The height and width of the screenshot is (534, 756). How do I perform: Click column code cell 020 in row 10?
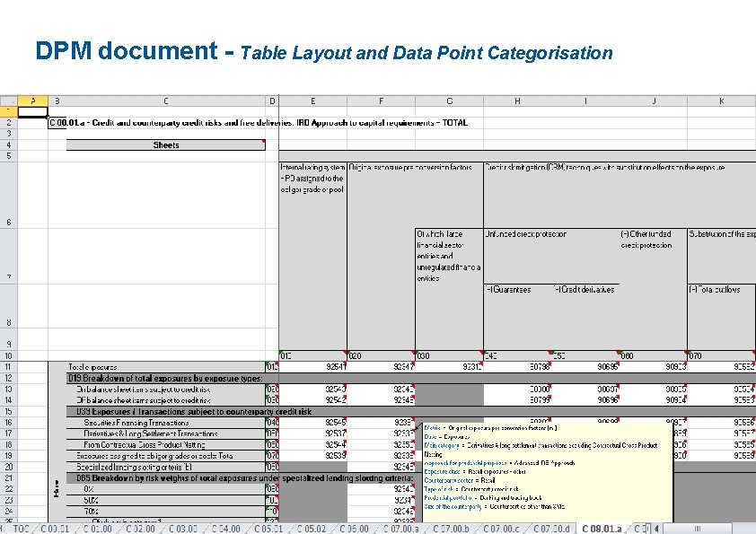click(x=381, y=355)
